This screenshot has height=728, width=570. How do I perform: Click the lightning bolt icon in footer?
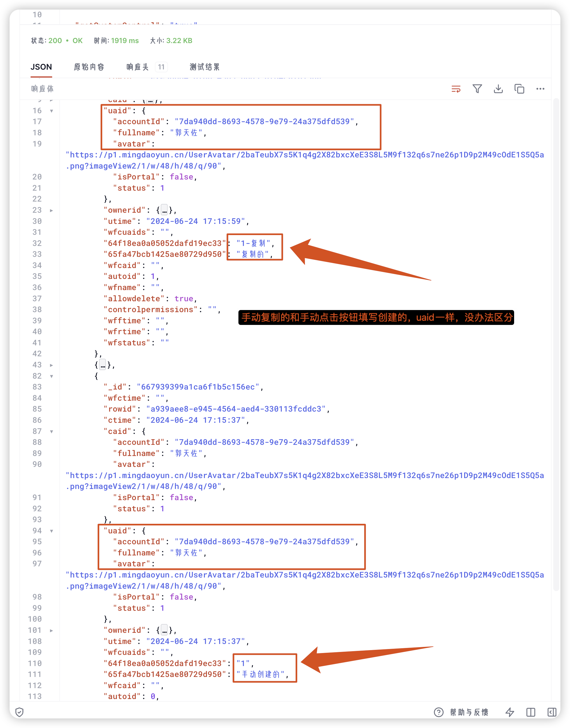coord(510,712)
